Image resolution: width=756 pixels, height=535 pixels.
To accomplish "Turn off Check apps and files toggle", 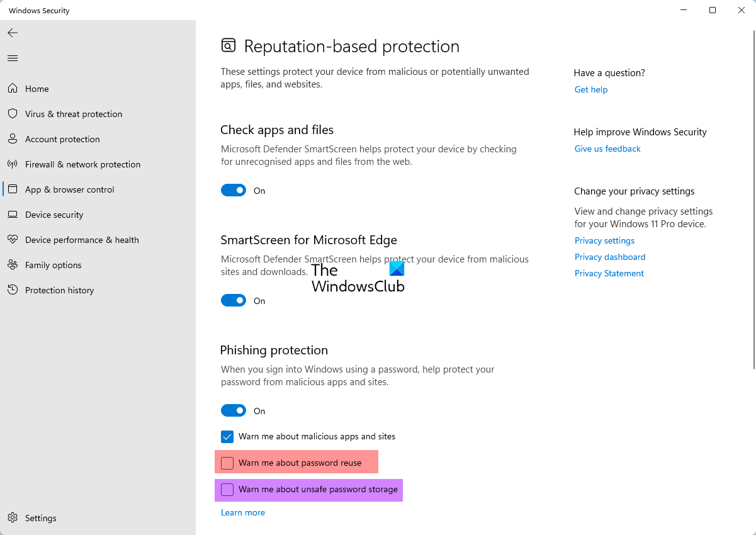I will click(x=234, y=191).
